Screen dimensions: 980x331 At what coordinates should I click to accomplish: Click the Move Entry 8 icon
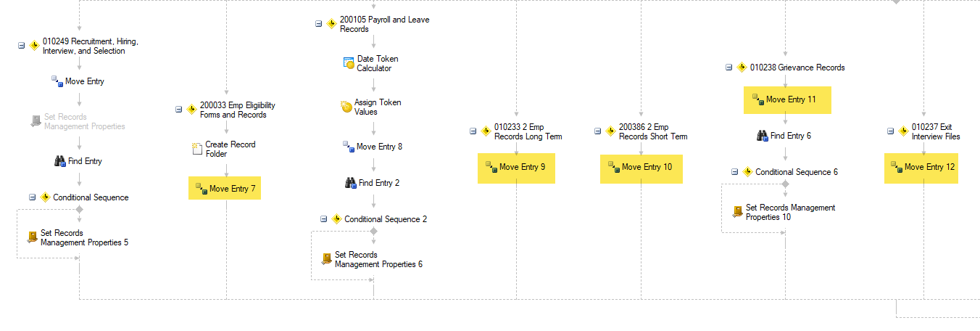point(348,147)
